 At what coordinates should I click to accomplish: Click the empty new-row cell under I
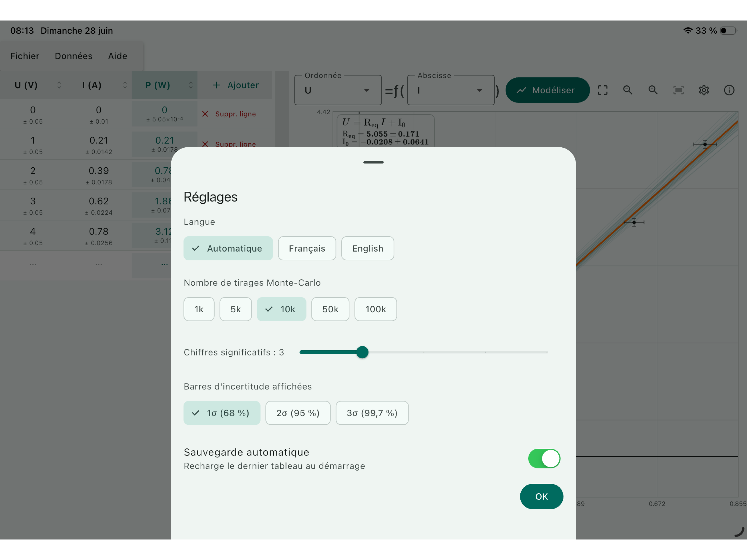click(99, 266)
